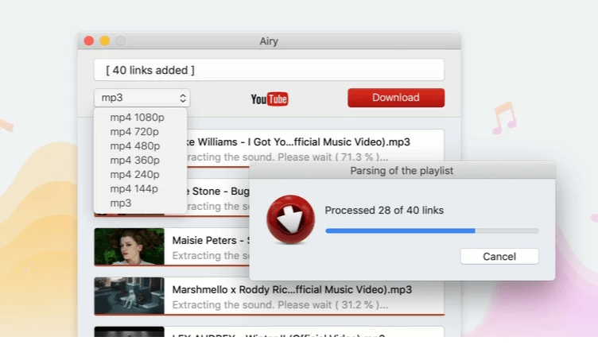Screen dimensions: 598x364
Task: Open the Maisie Peters video thumbnail
Action: tap(130, 246)
